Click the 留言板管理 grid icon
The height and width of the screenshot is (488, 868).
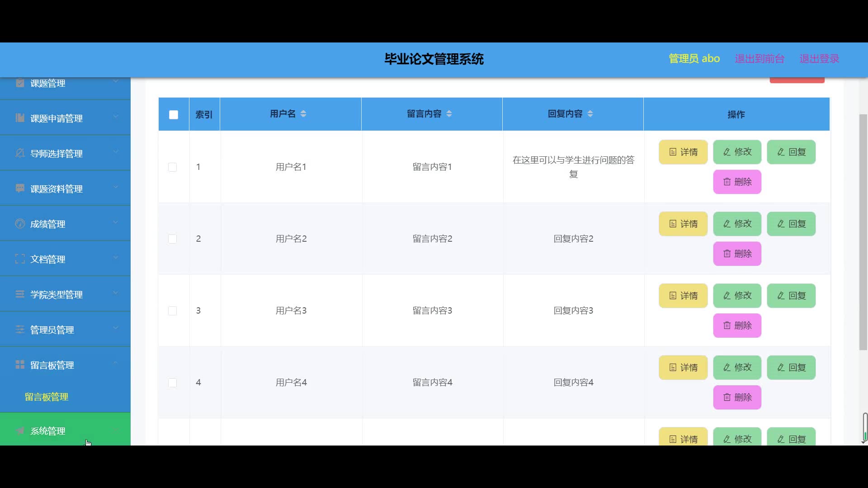[x=20, y=365]
